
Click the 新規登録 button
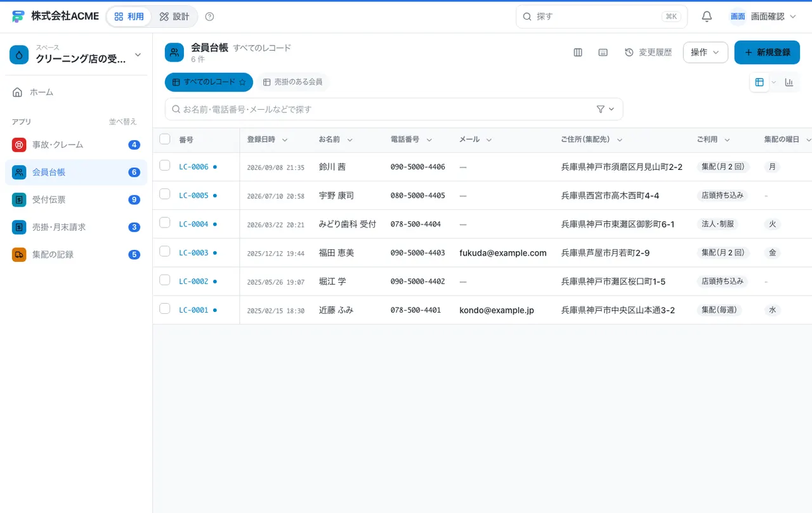tap(767, 53)
